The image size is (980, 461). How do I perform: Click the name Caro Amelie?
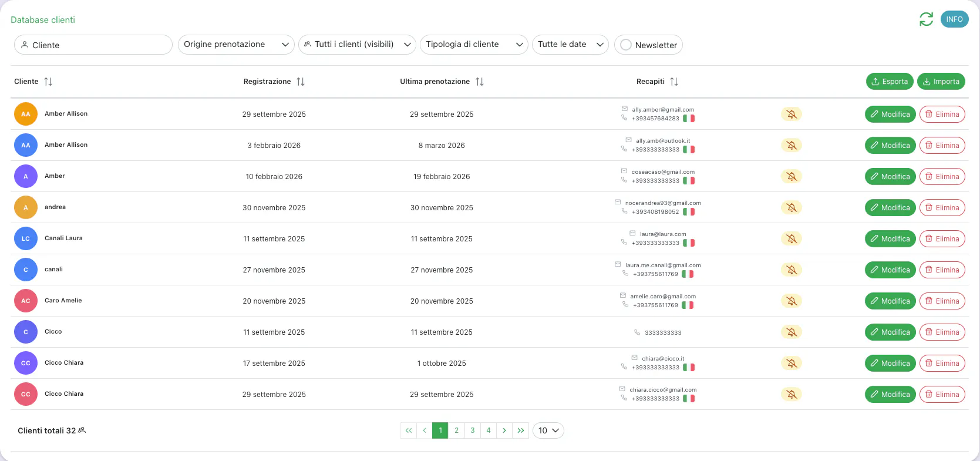63,301
